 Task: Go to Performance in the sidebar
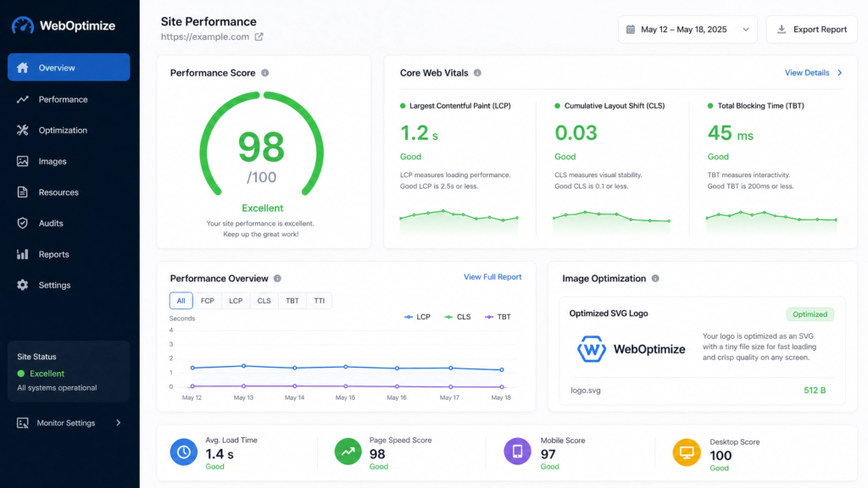69,100
